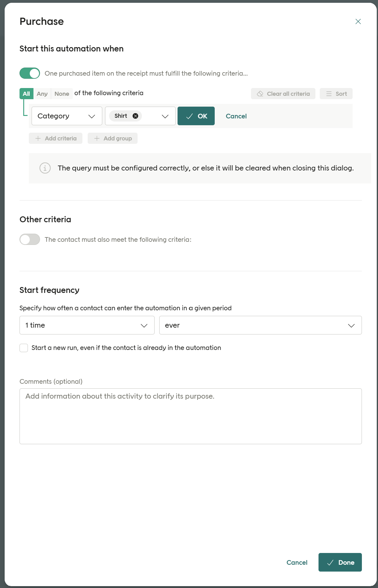Click the info icon beside query warning
The width and height of the screenshot is (378, 588).
click(x=45, y=168)
